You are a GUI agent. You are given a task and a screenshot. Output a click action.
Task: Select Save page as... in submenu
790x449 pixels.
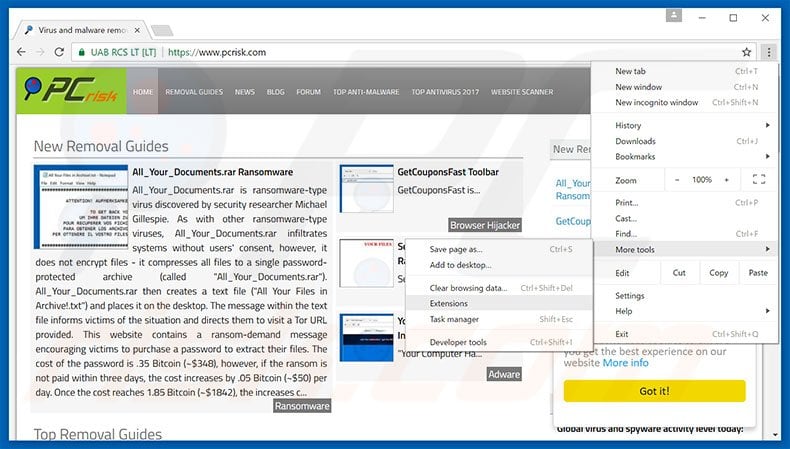coord(499,249)
